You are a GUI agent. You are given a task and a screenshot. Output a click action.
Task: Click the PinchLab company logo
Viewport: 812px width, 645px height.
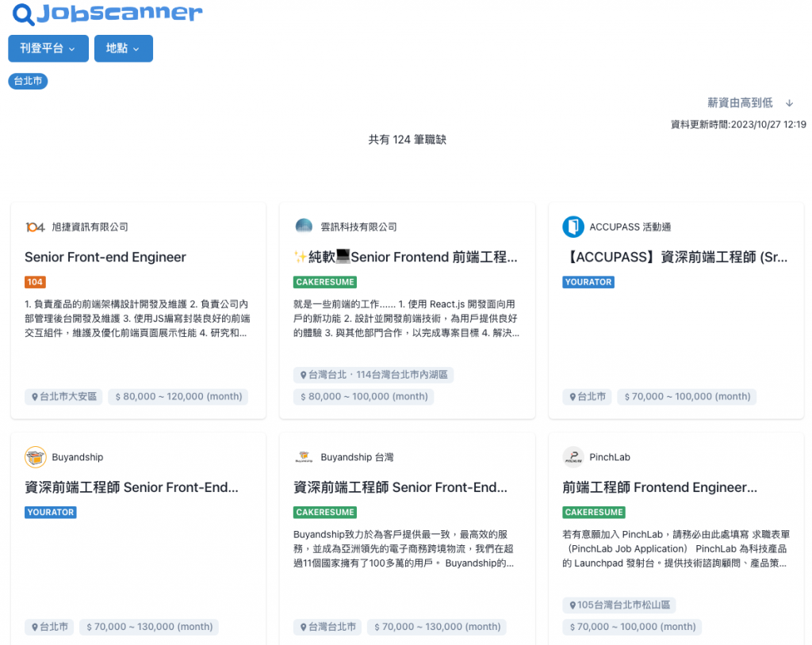573,457
